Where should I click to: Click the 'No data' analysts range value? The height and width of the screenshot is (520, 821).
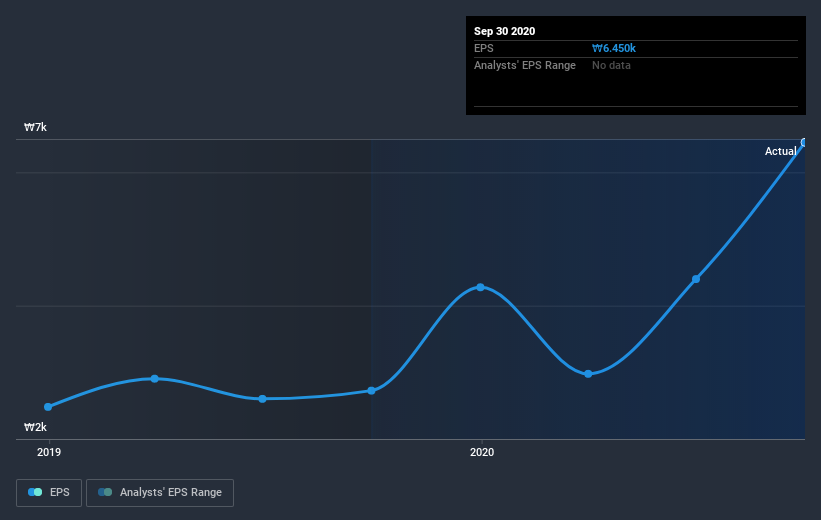pos(611,65)
